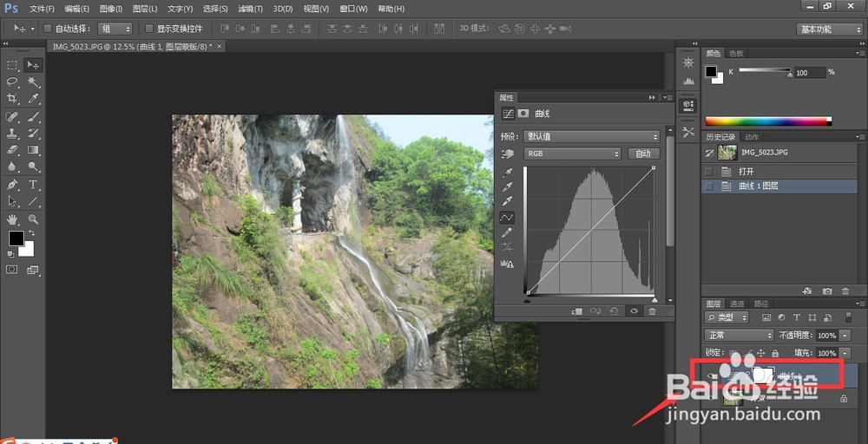Select the Move tool in the toolbox

pyautogui.click(x=33, y=65)
